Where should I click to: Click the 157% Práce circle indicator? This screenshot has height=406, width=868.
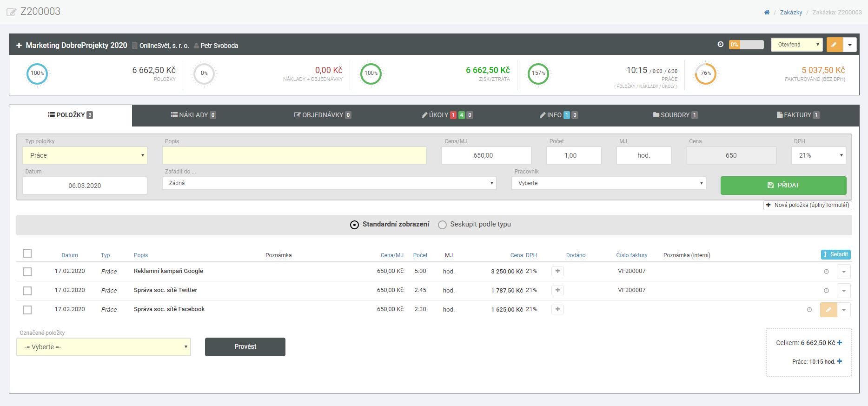click(x=538, y=73)
